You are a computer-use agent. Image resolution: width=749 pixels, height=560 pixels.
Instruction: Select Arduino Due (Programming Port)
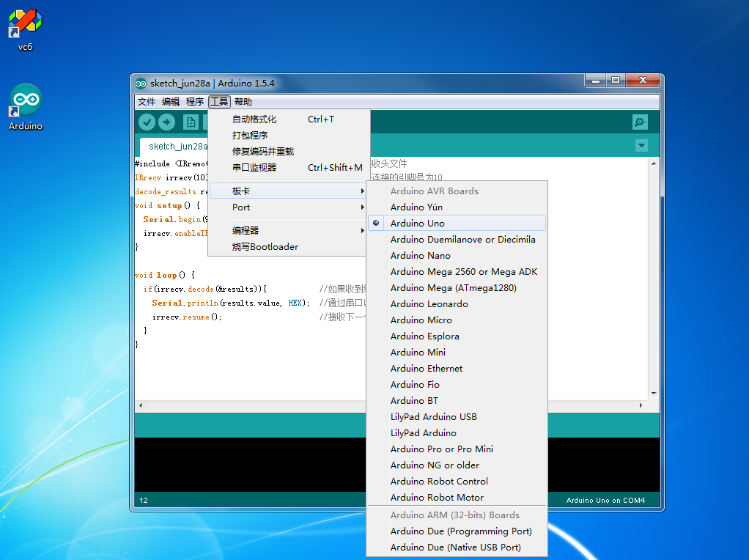pyautogui.click(x=461, y=531)
